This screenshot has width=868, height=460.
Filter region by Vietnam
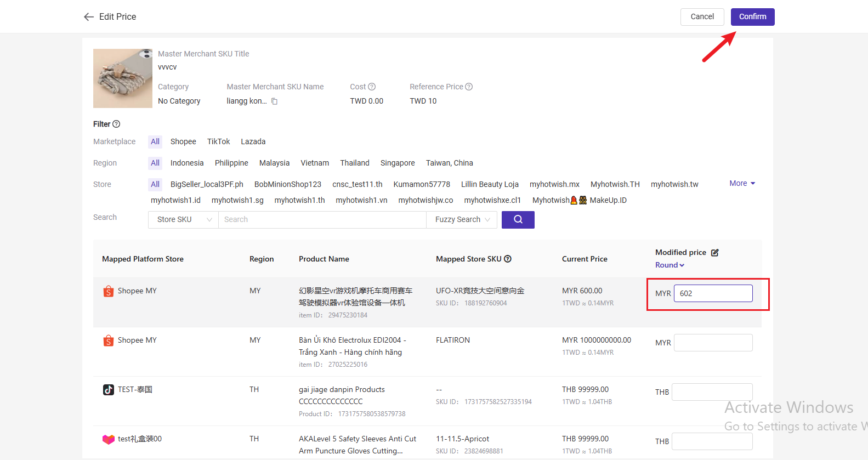315,163
